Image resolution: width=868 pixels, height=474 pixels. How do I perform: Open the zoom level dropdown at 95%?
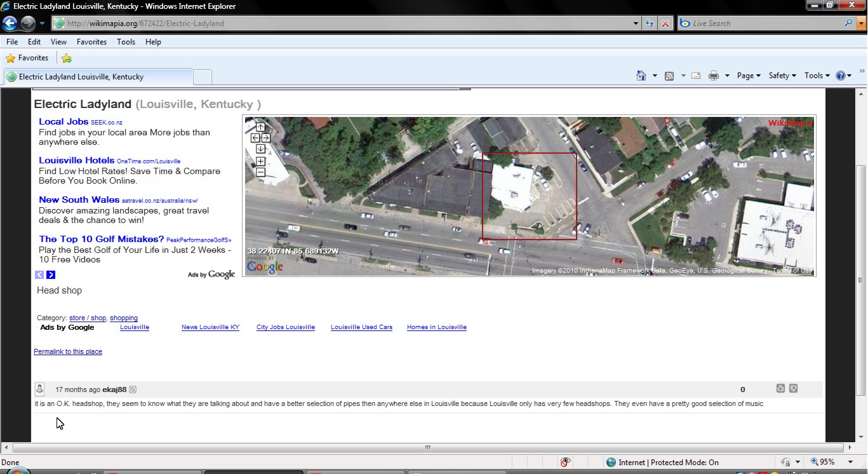pyautogui.click(x=850, y=463)
